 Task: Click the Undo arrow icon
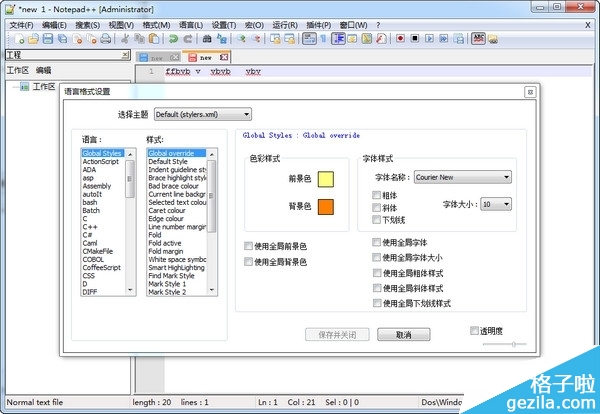click(173, 39)
